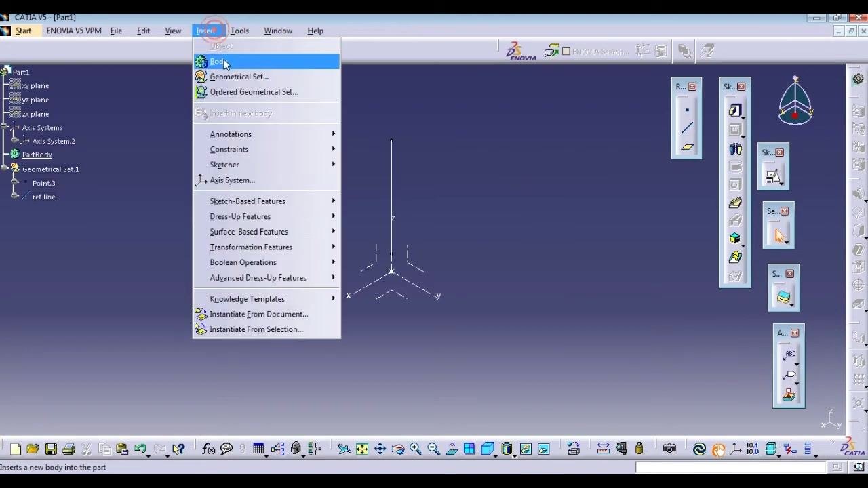This screenshot has width=868, height=488.
Task: Select ref line in the tree
Action: pyautogui.click(x=44, y=197)
